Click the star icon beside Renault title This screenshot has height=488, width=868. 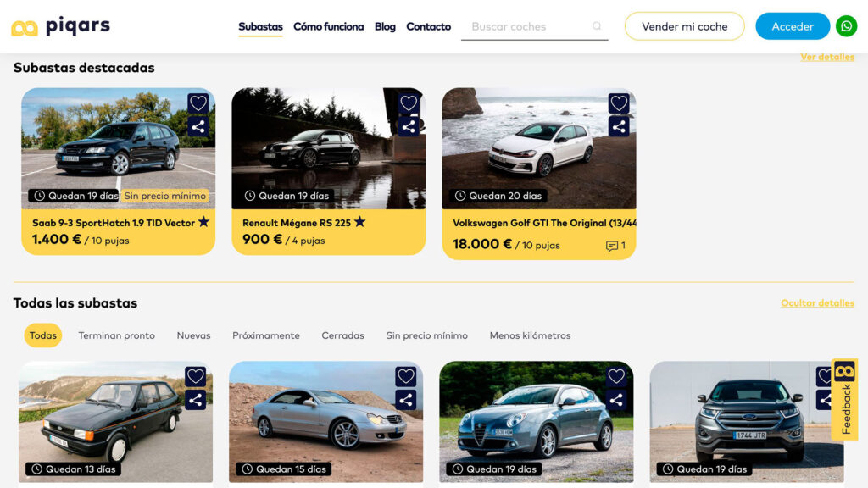tap(359, 222)
